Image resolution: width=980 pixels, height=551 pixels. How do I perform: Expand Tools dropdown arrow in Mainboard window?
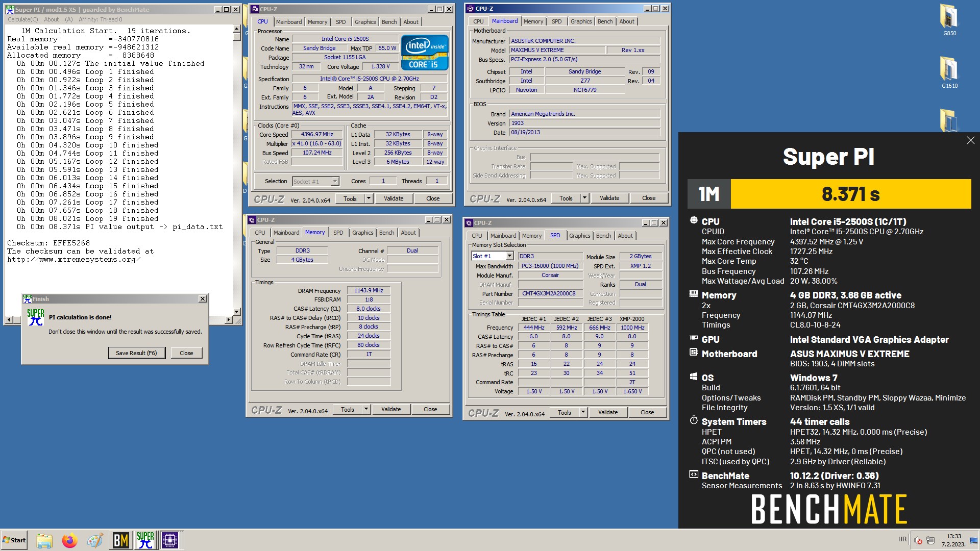(584, 198)
